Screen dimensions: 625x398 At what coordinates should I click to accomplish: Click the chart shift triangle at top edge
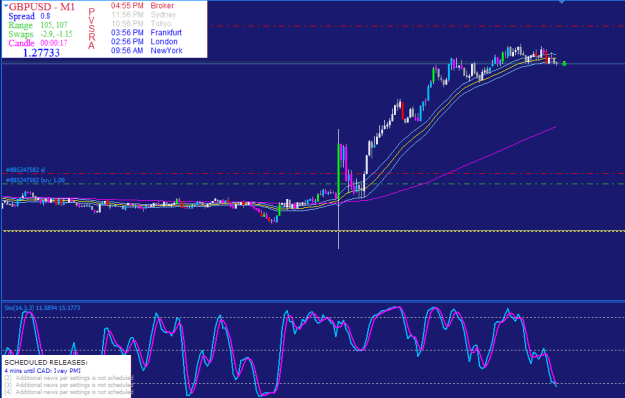tap(562, 2)
